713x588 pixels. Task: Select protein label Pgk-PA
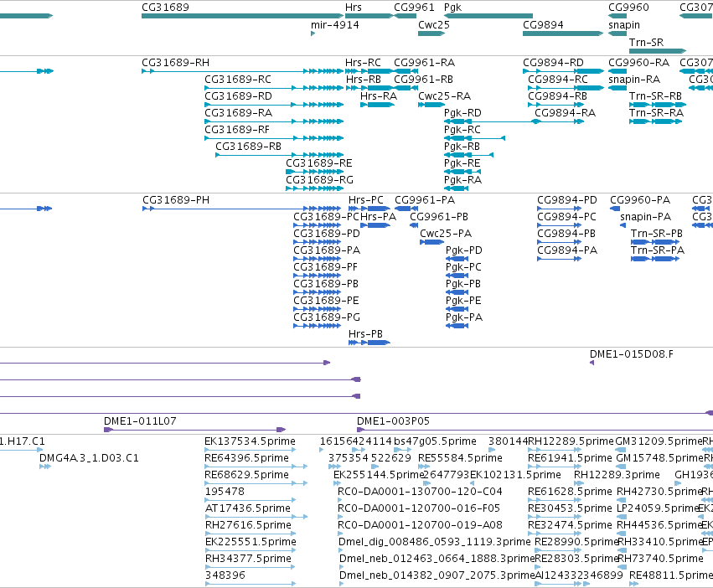[464, 317]
